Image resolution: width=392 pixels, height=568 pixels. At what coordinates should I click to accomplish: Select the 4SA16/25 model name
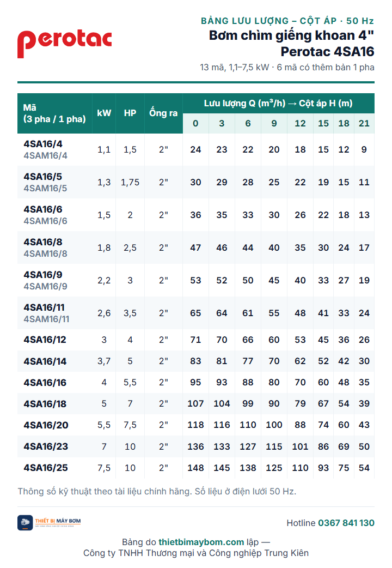tap(46, 468)
